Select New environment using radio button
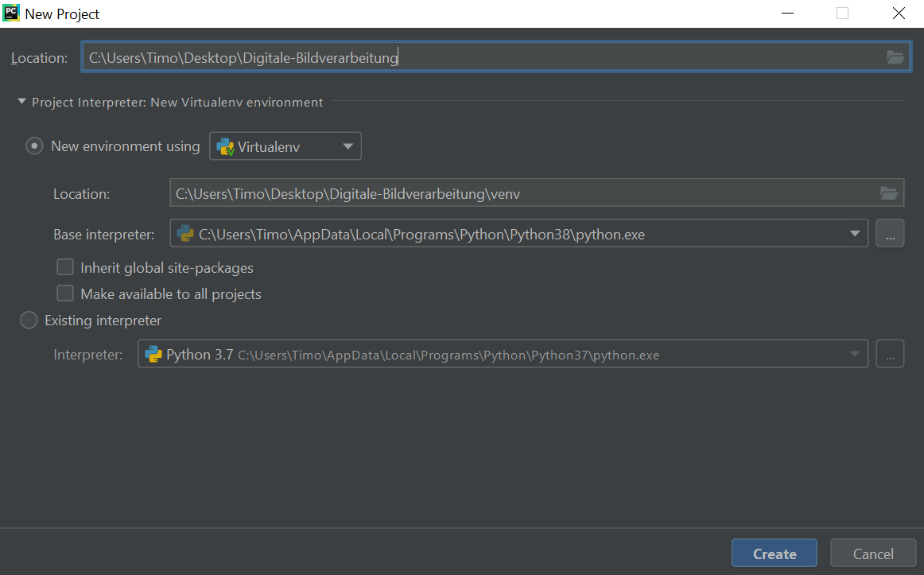Image resolution: width=924 pixels, height=575 pixels. (x=34, y=146)
